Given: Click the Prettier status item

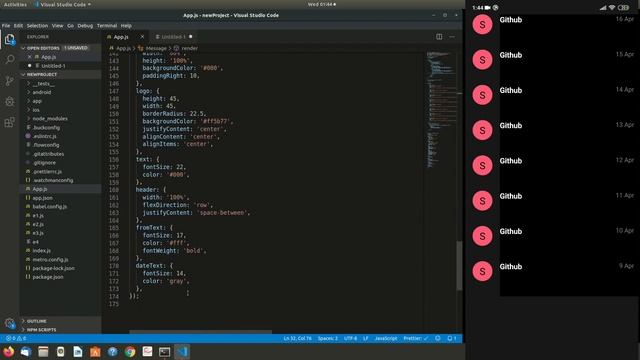Looking at the screenshot, I should 416,338.
